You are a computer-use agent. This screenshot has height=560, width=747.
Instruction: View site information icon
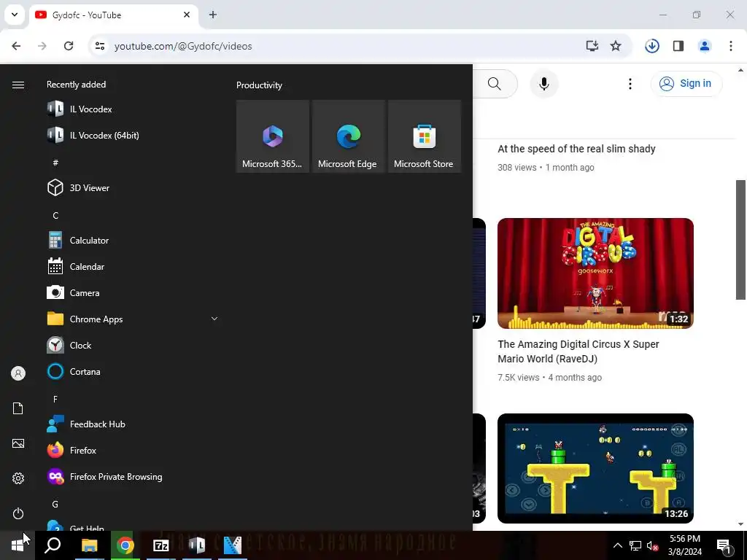[x=100, y=46]
